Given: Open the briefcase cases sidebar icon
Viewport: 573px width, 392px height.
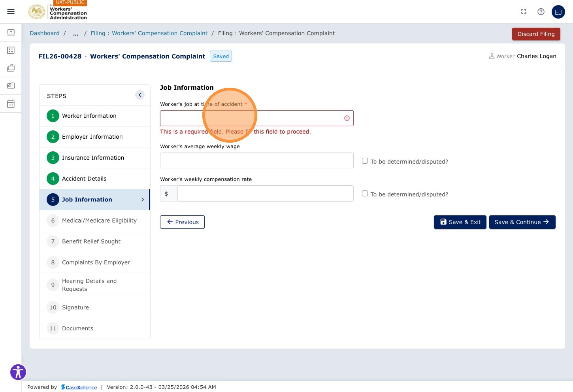Looking at the screenshot, I should pos(11,68).
